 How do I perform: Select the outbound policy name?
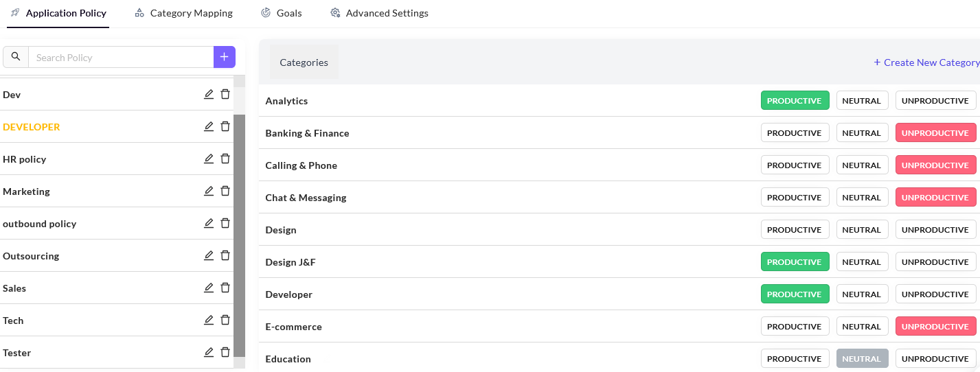pyautogui.click(x=40, y=224)
